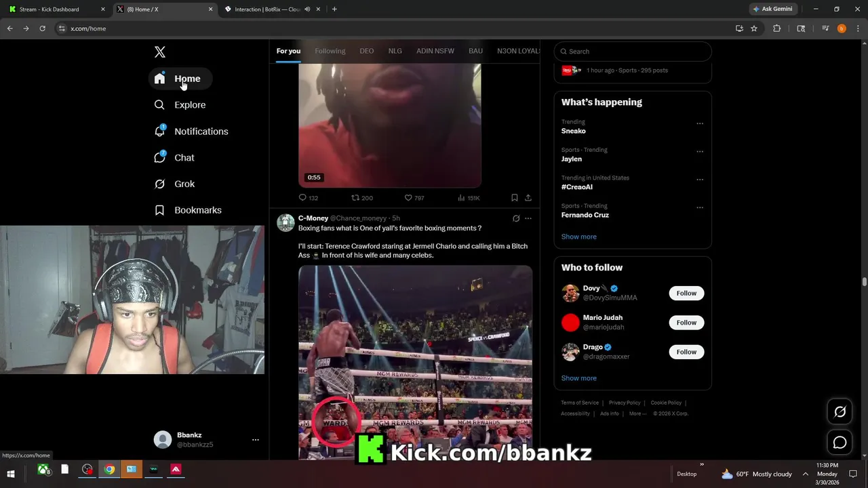Like the post with 797 likes
This screenshot has height=488, width=868.
click(414, 198)
